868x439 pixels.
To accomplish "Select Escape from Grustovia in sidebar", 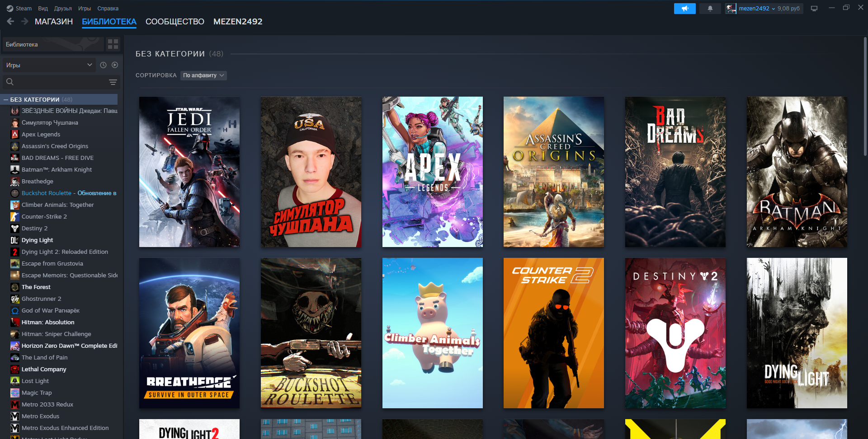I will point(63,263).
